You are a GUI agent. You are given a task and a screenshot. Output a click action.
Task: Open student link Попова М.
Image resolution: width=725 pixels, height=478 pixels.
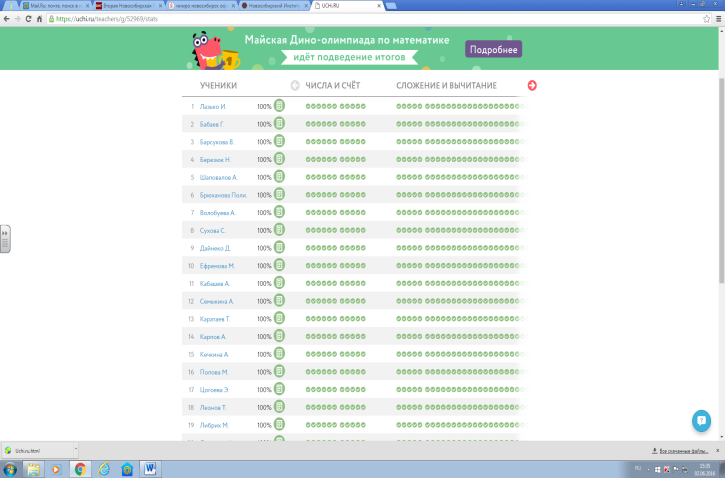210,372
